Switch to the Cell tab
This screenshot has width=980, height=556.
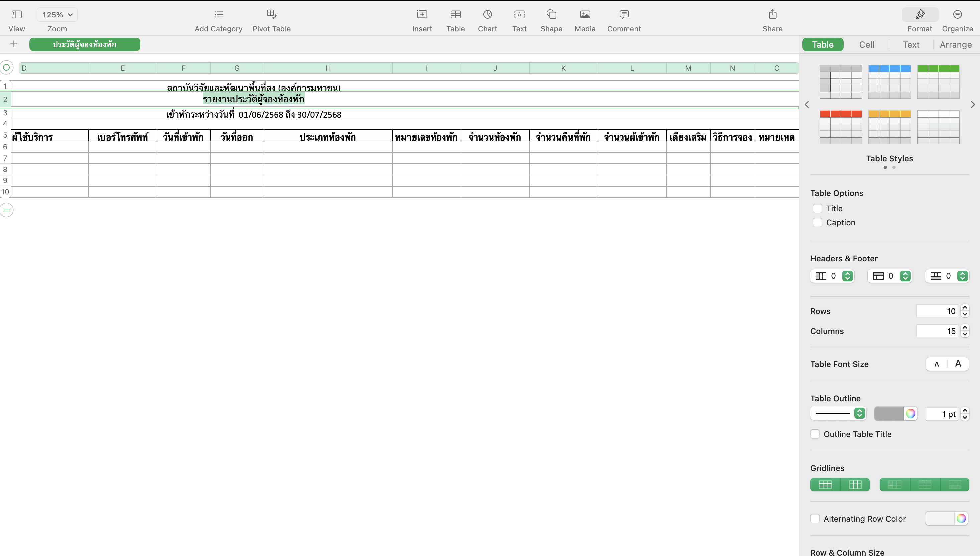click(866, 45)
